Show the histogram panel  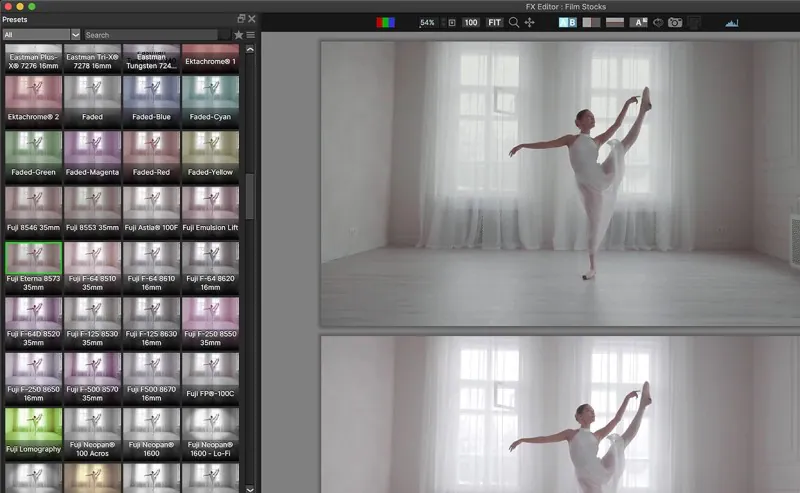click(732, 22)
